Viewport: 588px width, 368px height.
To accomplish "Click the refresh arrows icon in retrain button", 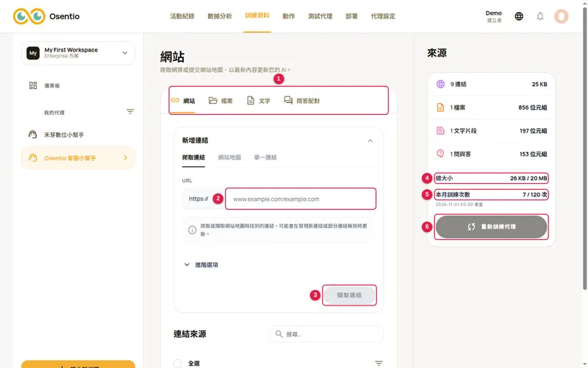I will 471,227.
